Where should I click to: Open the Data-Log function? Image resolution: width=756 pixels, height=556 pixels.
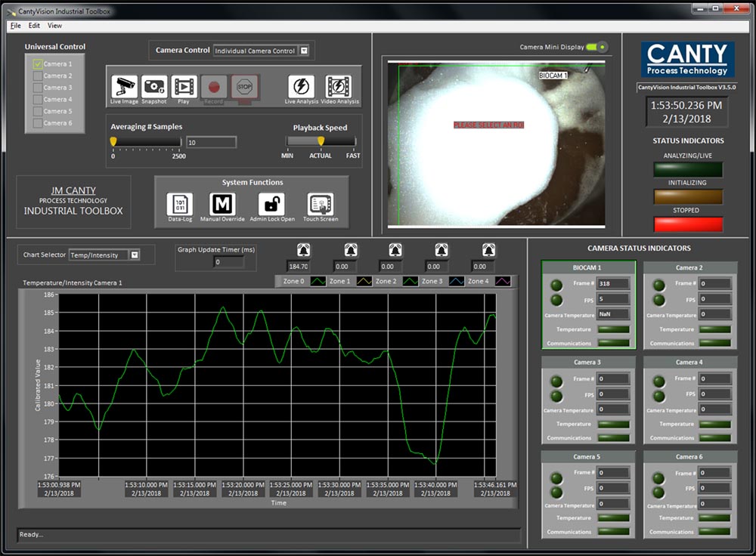[x=179, y=205]
